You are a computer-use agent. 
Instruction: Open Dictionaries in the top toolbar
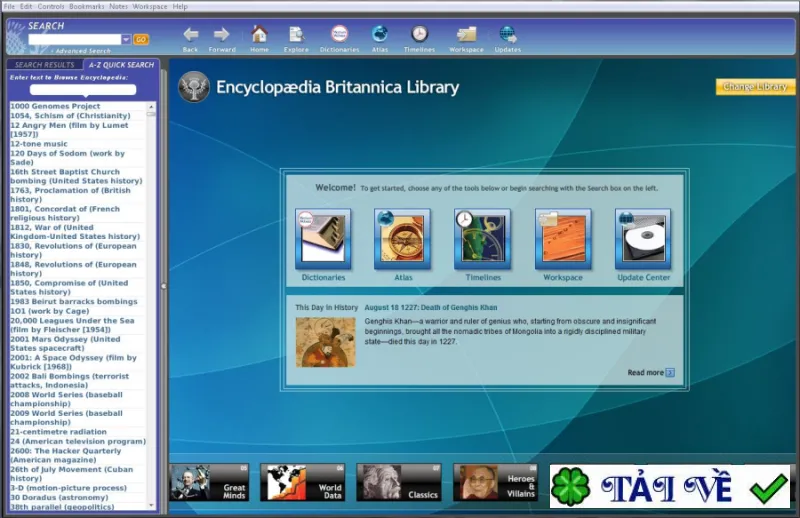339,34
